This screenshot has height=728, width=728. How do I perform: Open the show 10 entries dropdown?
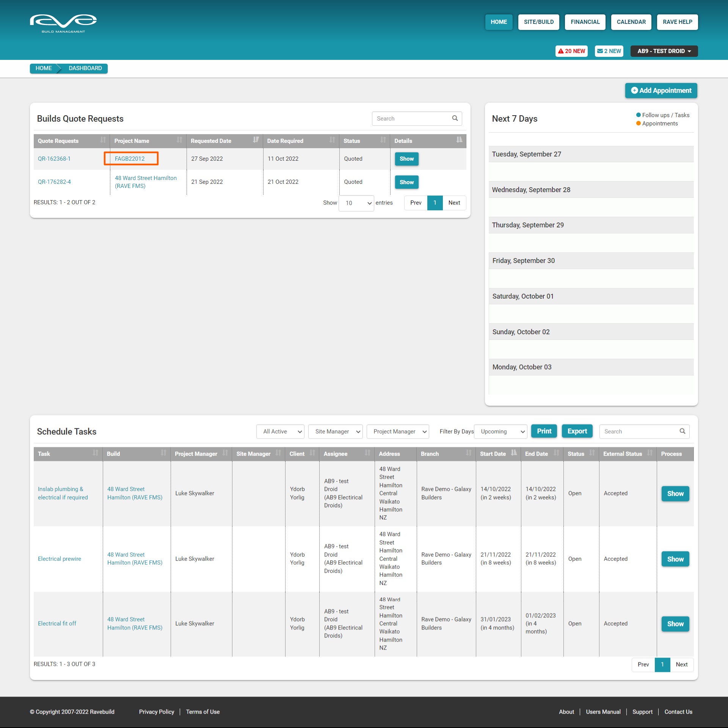click(356, 203)
